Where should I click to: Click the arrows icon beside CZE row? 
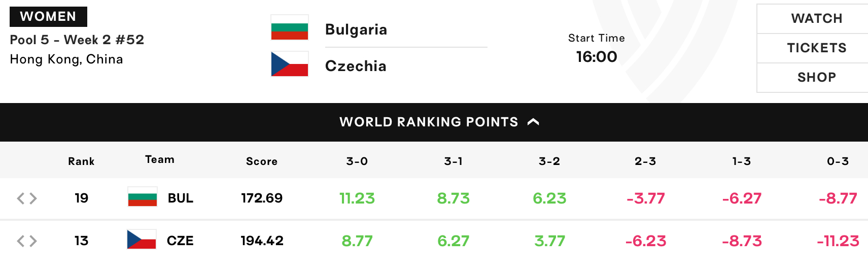(x=27, y=241)
